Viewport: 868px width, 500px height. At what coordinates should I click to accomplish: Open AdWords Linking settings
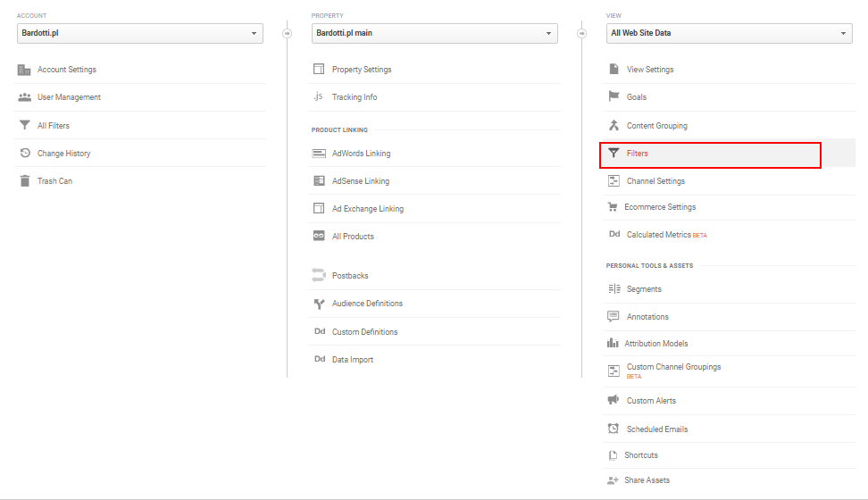pos(361,154)
